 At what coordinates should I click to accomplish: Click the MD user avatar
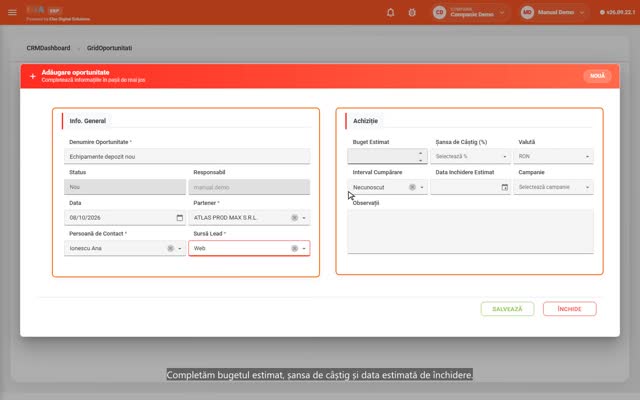[x=527, y=12]
